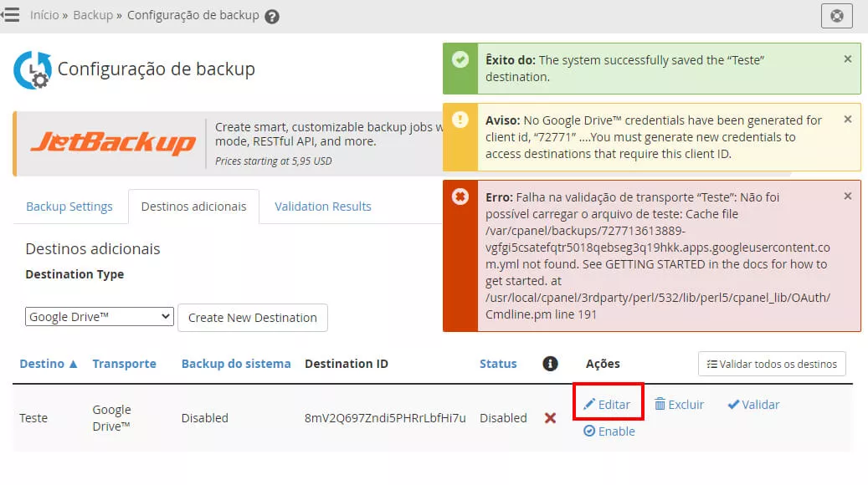Click the Destination Type label
The width and height of the screenshot is (868, 485).
click(74, 274)
